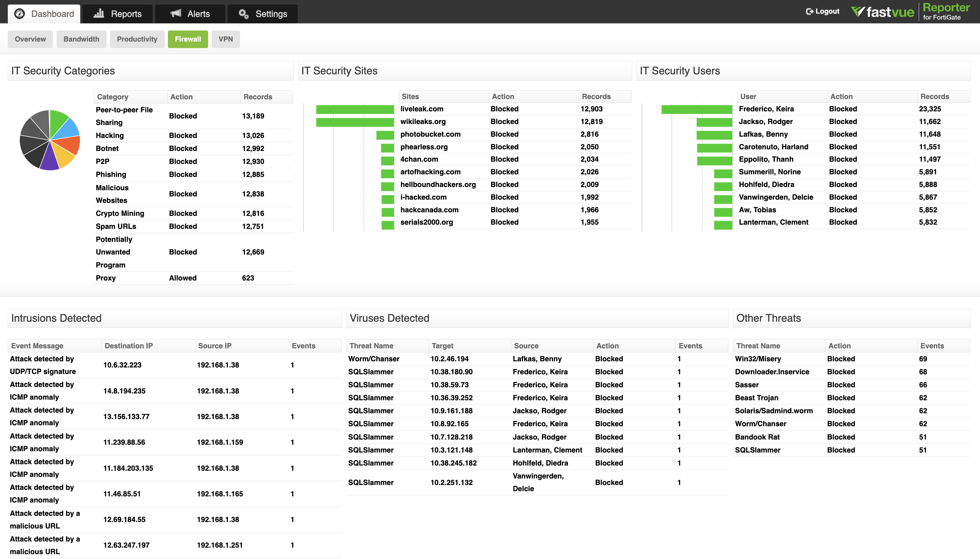Viewport: 980px width, 559px height.
Task: Click the SQLSlammer entry under Other Threats
Action: click(757, 450)
